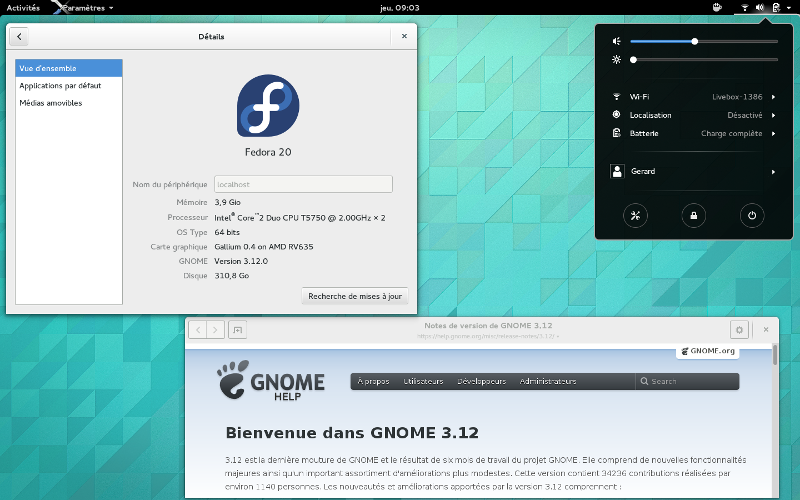Click the new tab icon in browser

coord(238,330)
